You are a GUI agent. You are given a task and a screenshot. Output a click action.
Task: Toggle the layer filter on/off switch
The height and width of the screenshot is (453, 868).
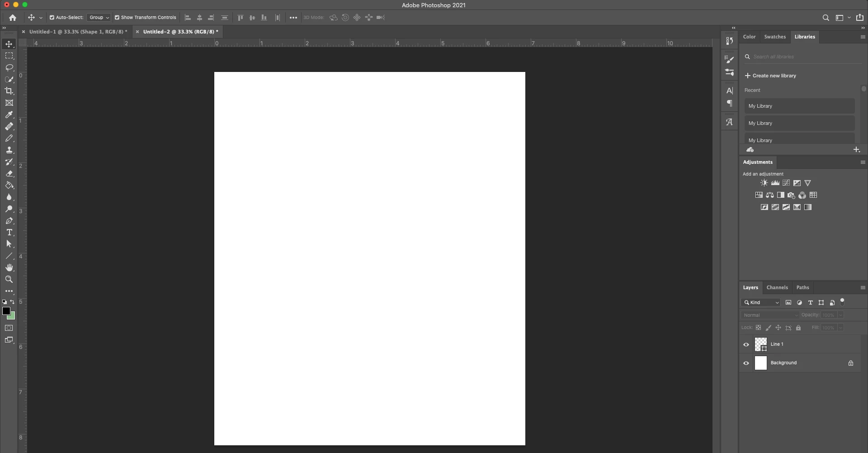pyautogui.click(x=842, y=302)
